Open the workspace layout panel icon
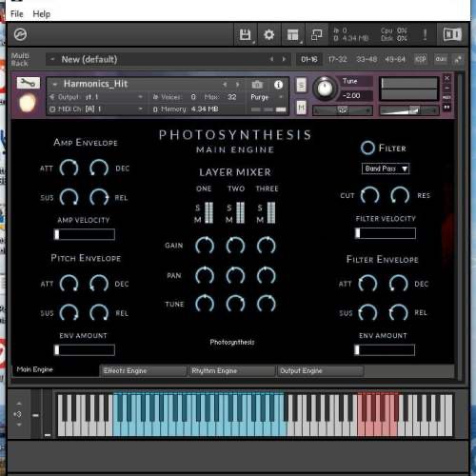The height and width of the screenshot is (476, 476). pyautogui.click(x=292, y=34)
